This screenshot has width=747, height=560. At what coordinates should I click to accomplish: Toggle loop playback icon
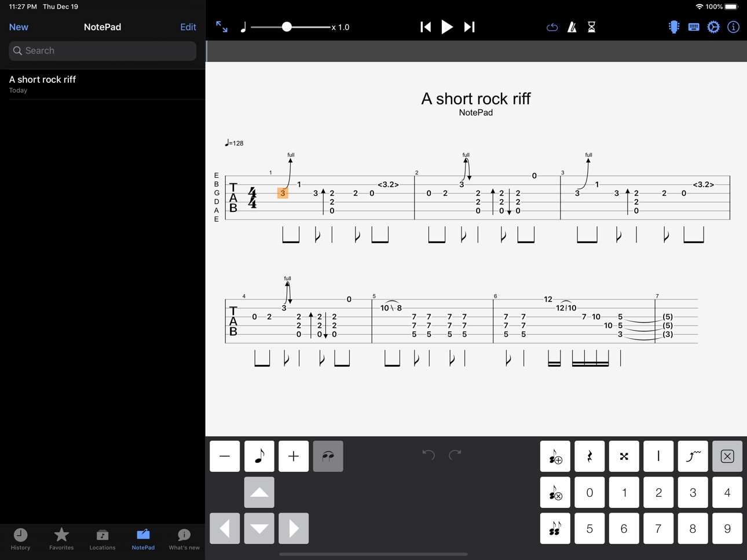tap(552, 27)
